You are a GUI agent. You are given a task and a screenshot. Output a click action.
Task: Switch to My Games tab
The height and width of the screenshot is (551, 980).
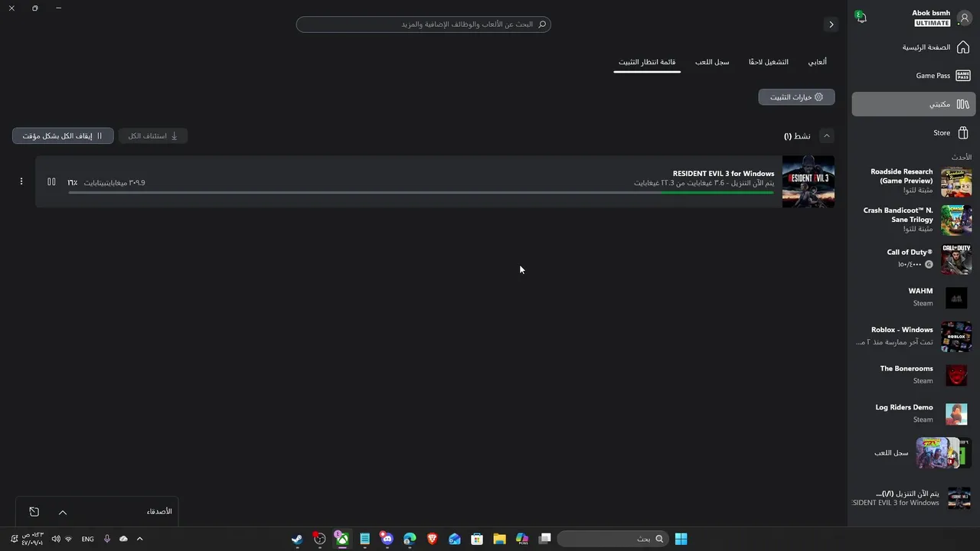click(x=818, y=62)
